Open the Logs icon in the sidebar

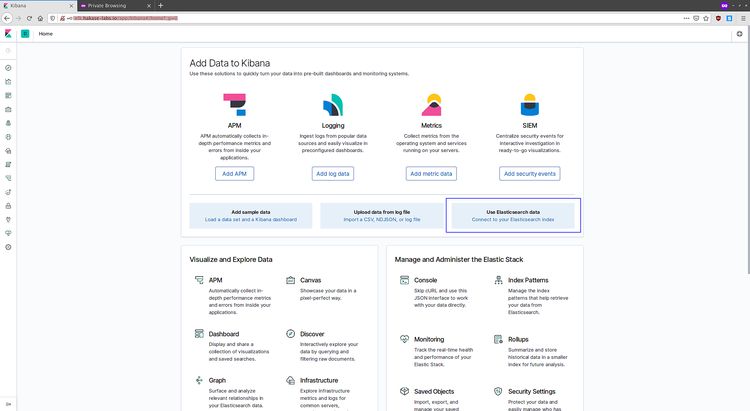click(8, 165)
